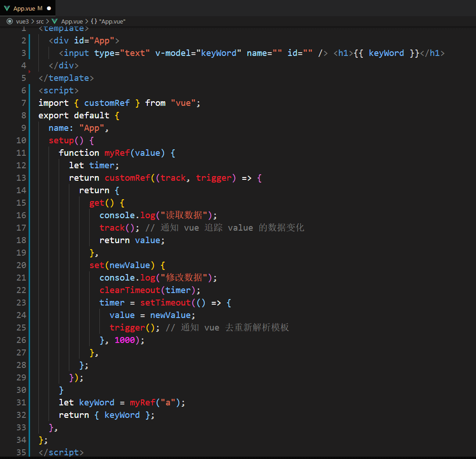The image size is (476, 459).
Task: Click the {{ keyWord }} interpolation in h1
Action: pyautogui.click(x=386, y=53)
